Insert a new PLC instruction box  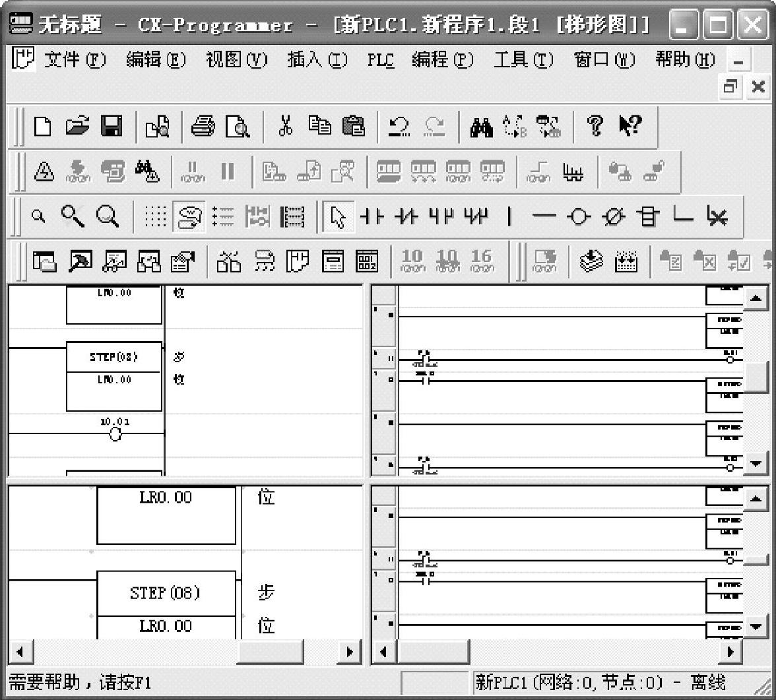point(647,216)
